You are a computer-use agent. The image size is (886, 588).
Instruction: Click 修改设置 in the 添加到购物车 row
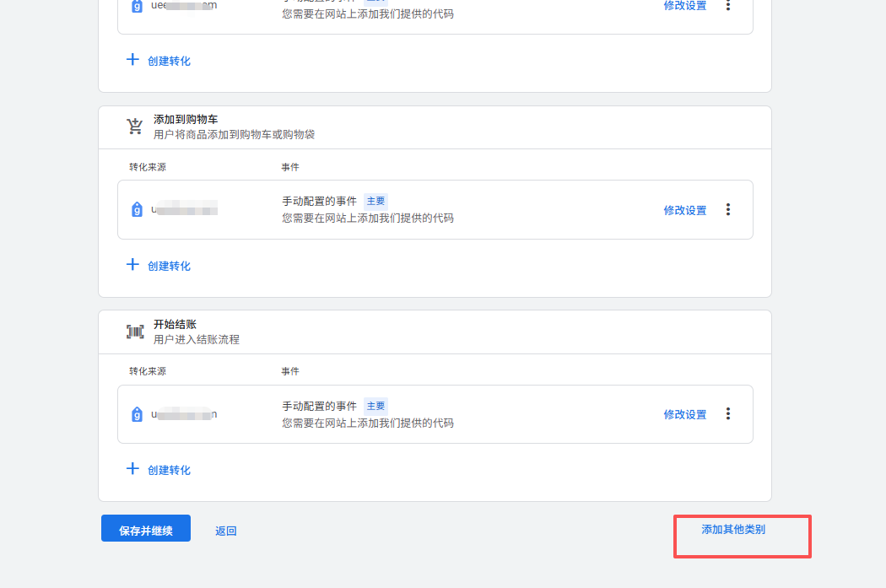pos(684,210)
